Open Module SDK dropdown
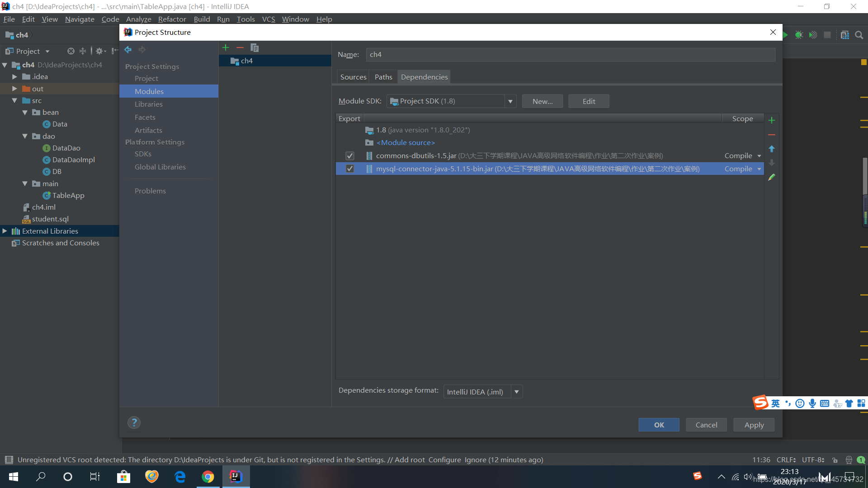This screenshot has height=488, width=868. (x=510, y=101)
